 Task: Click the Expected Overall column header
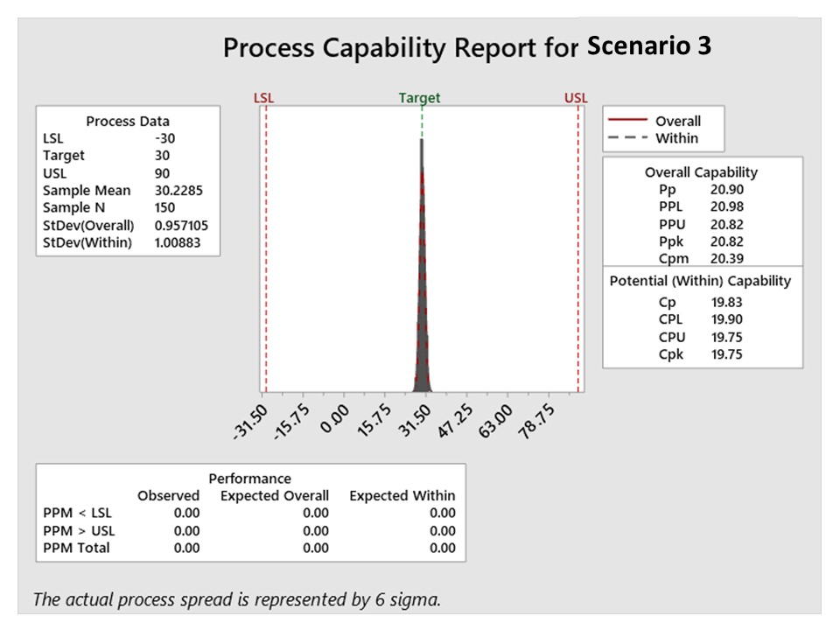275,495
